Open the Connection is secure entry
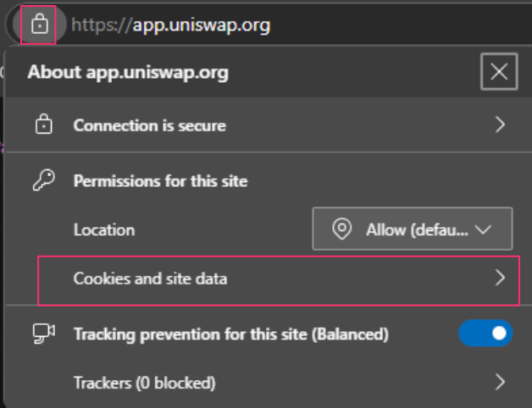Screen dimensions: 532x408 pyautogui.click(x=150, y=125)
